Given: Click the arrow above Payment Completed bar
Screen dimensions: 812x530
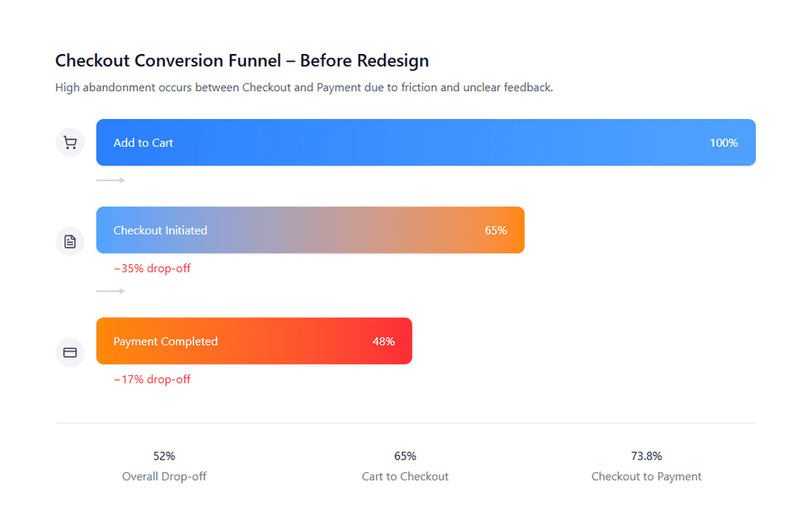Looking at the screenshot, I should 111,292.
